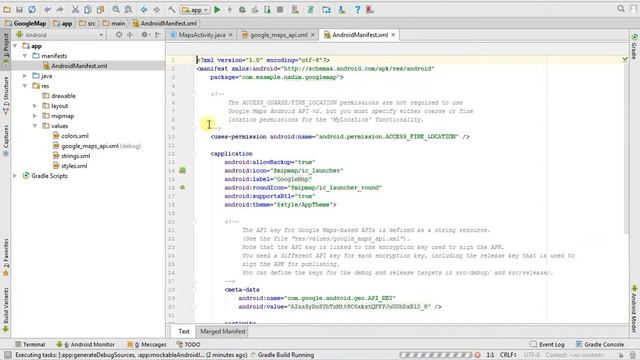This screenshot has width=640, height=360.
Task: Open the Event Log
Action: pyautogui.click(x=547, y=344)
